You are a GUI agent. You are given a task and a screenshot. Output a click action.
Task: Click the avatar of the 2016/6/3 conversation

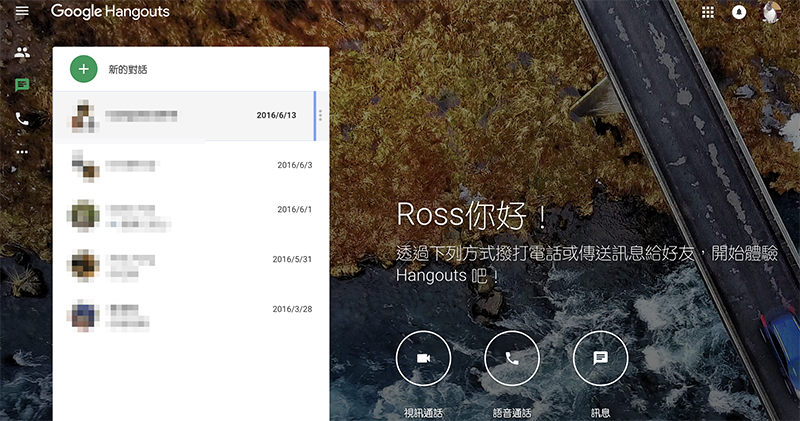point(84,166)
